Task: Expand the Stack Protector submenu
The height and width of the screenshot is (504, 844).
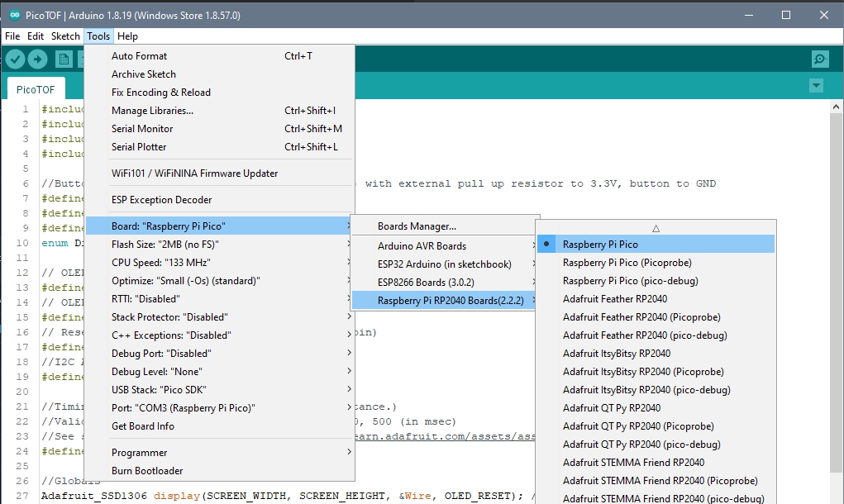Action: click(220, 317)
